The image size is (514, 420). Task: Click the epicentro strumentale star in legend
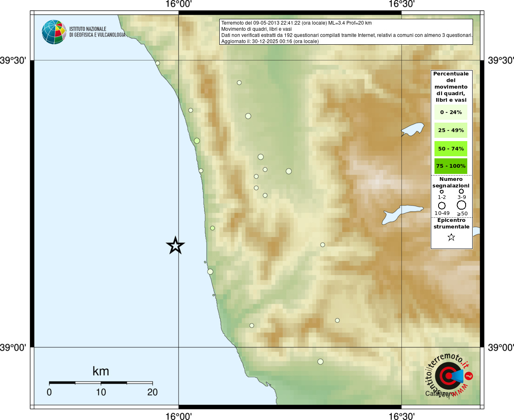(451, 237)
